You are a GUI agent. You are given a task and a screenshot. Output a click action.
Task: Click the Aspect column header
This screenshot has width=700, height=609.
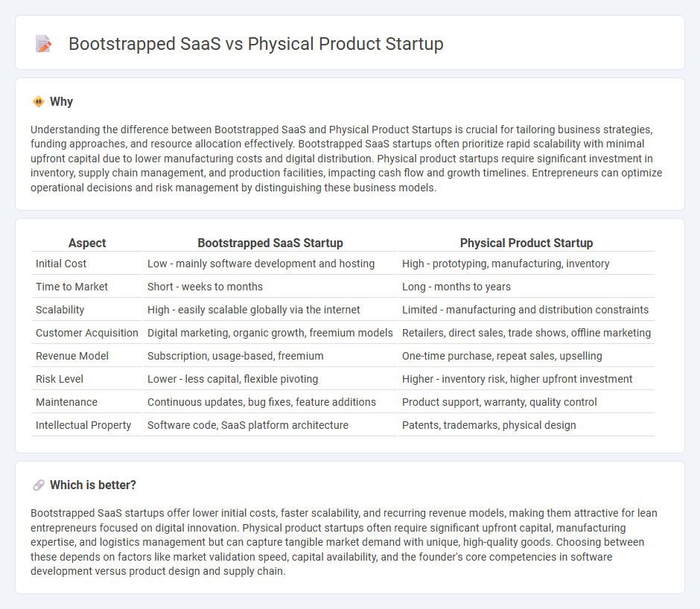87,243
